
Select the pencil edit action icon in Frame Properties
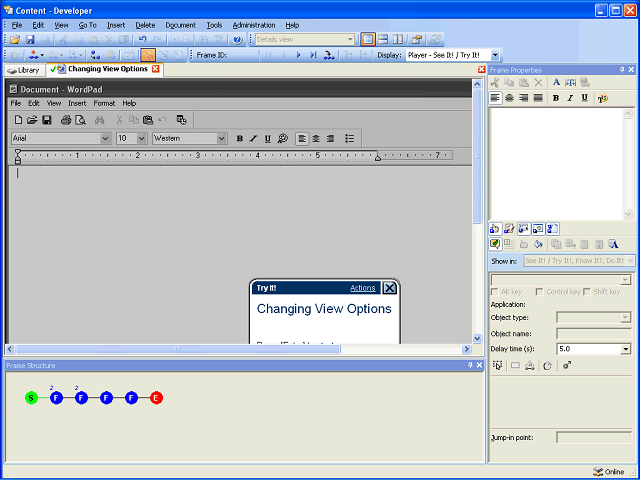click(509, 229)
